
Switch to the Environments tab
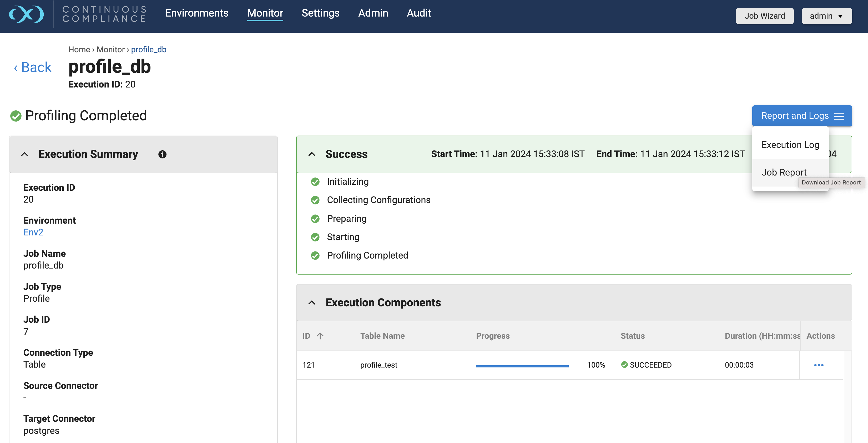[x=196, y=13]
